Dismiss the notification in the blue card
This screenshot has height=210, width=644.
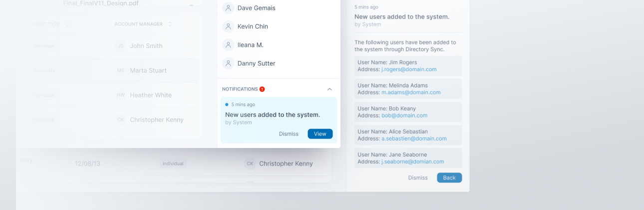pos(289,134)
